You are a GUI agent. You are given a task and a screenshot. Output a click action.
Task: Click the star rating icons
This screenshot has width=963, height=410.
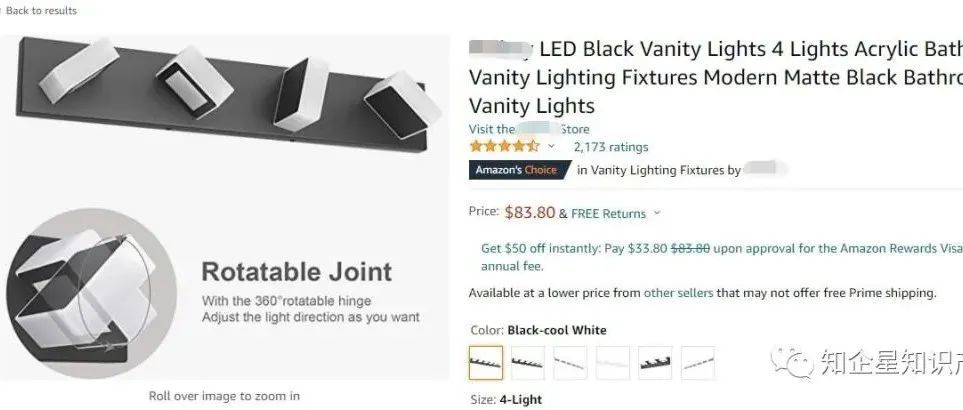pos(504,146)
